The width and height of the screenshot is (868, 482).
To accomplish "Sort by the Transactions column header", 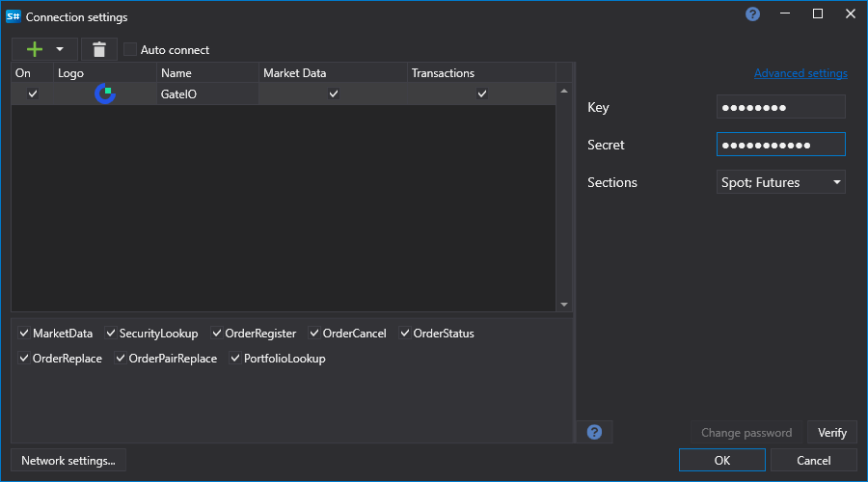I will click(x=481, y=73).
